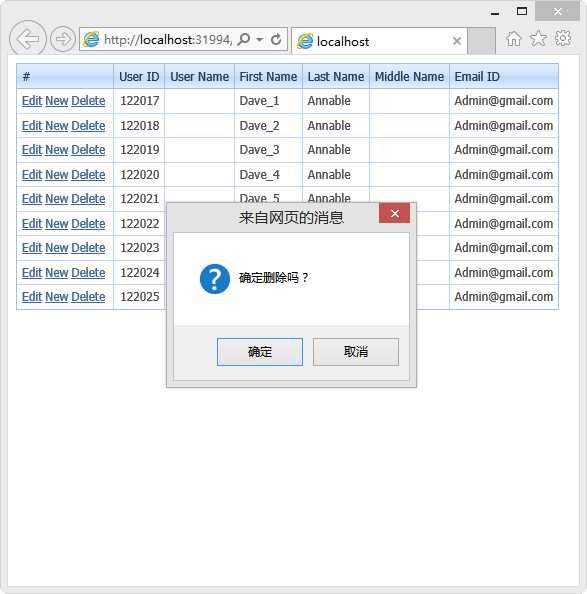
Task: Click New link for user 122024
Action: [x=57, y=273]
